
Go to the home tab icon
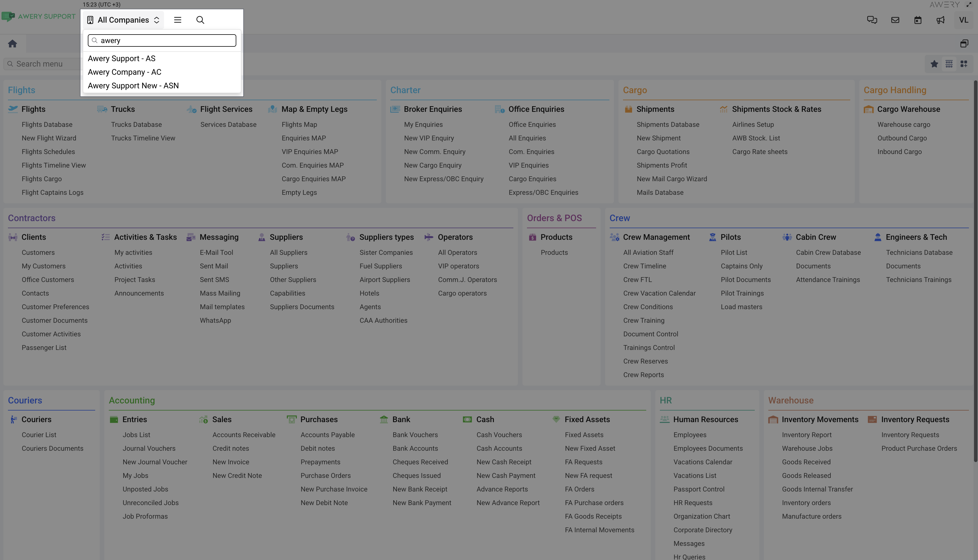coord(12,44)
